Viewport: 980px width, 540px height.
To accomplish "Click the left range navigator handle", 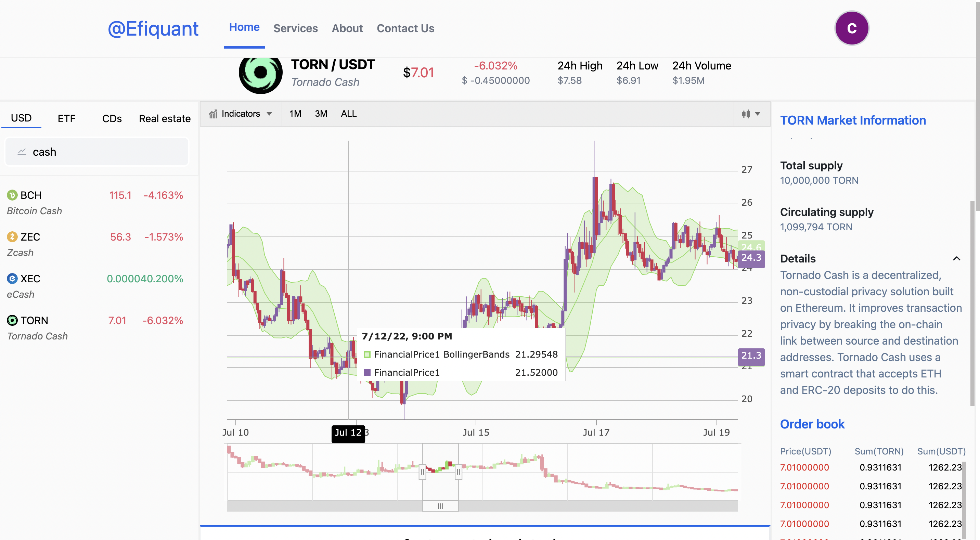I will tap(422, 472).
